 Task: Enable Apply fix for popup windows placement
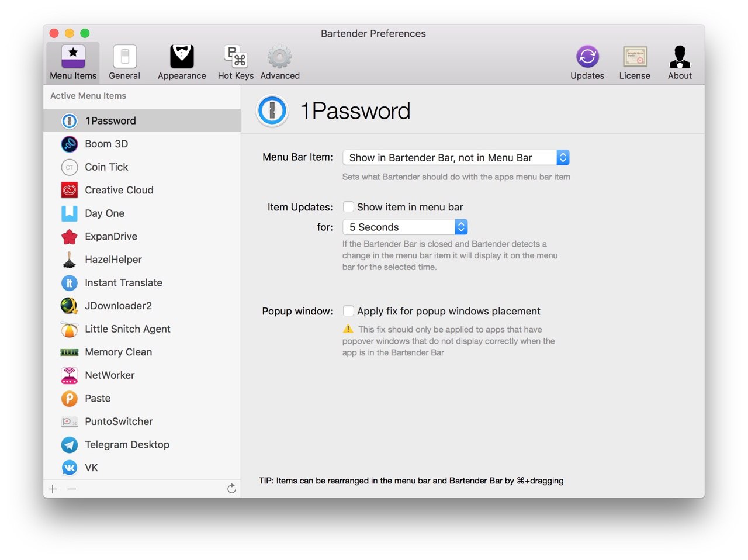tap(348, 311)
